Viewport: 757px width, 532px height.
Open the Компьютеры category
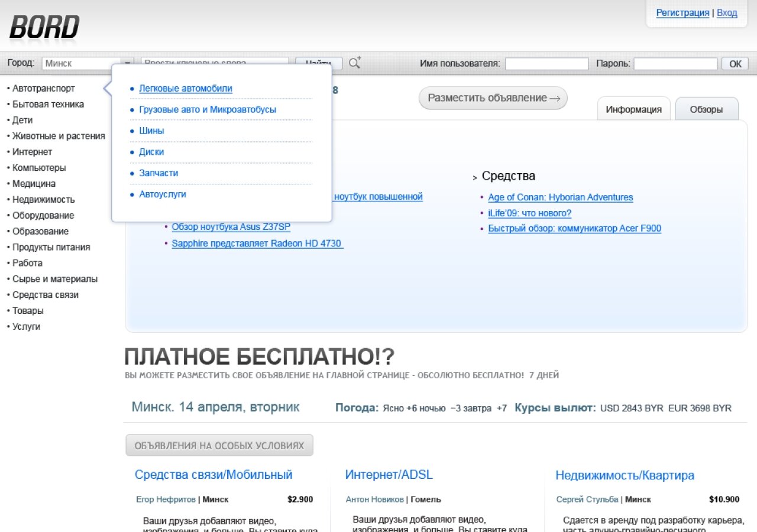pos(39,168)
